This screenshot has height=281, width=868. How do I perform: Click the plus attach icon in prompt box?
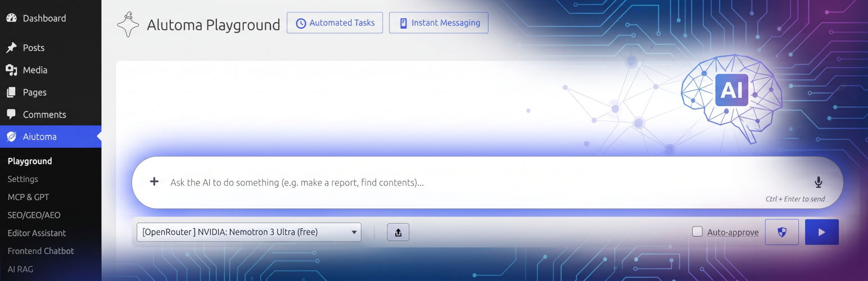pyautogui.click(x=154, y=182)
